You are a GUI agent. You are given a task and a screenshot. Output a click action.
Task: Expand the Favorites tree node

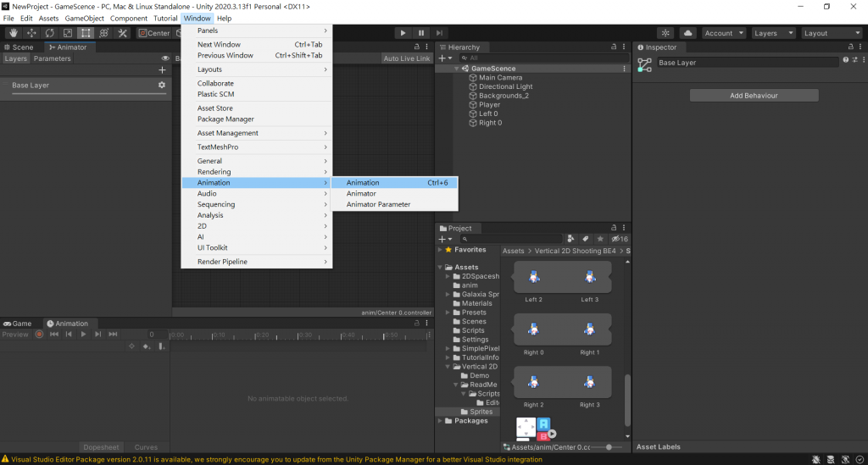441,250
